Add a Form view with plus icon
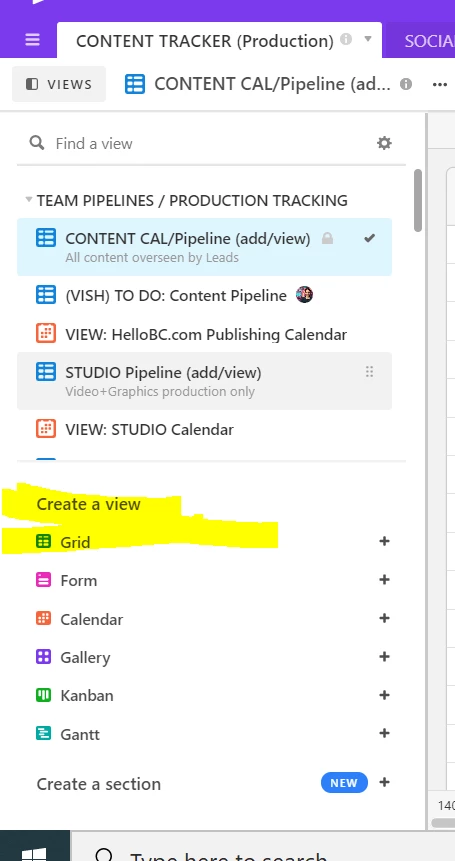 tap(384, 580)
